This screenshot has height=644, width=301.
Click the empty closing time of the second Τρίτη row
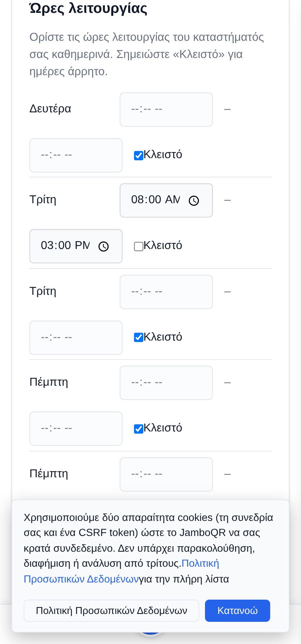coord(76,338)
